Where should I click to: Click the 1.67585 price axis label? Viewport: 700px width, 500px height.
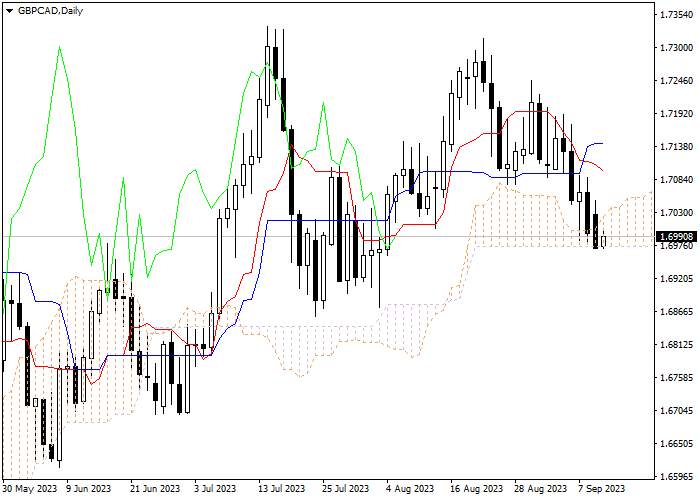(x=676, y=378)
